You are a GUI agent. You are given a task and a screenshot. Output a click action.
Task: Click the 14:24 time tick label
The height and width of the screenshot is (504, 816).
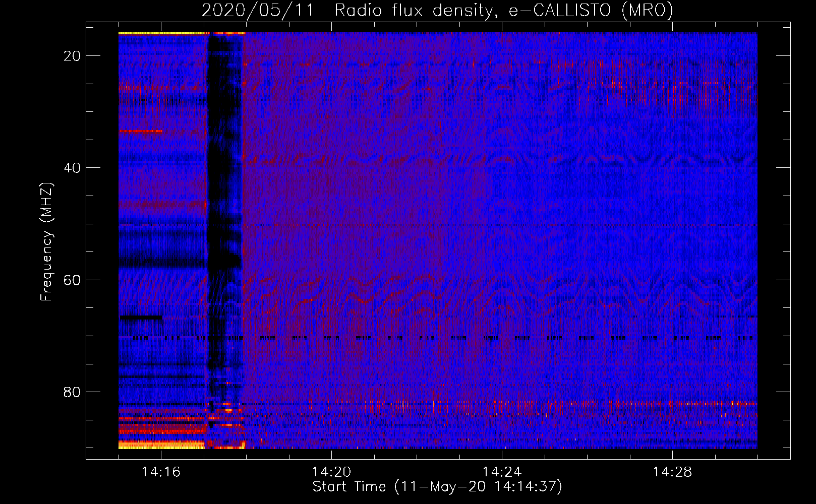[502, 472]
